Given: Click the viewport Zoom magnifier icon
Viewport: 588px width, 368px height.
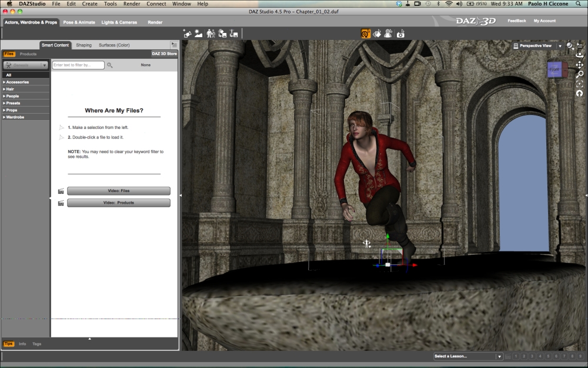Looking at the screenshot, I should [580, 74].
